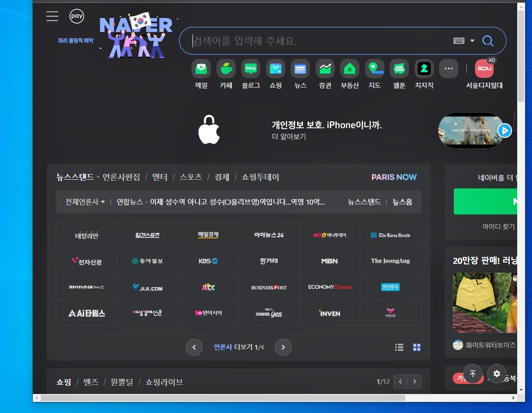Open the 매일경제 press logo
This screenshot has width=532, height=413.
(208, 235)
